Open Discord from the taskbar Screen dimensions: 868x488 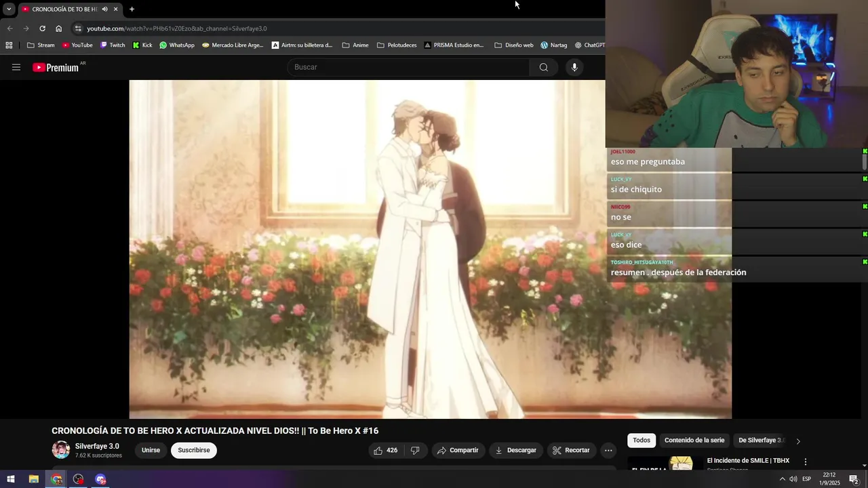pos(101,479)
